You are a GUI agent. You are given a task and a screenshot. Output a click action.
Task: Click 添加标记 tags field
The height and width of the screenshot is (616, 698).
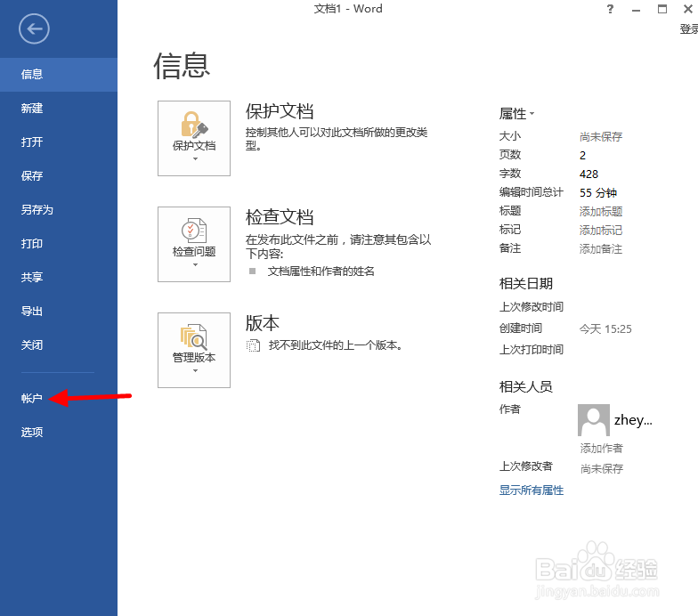tap(600, 230)
